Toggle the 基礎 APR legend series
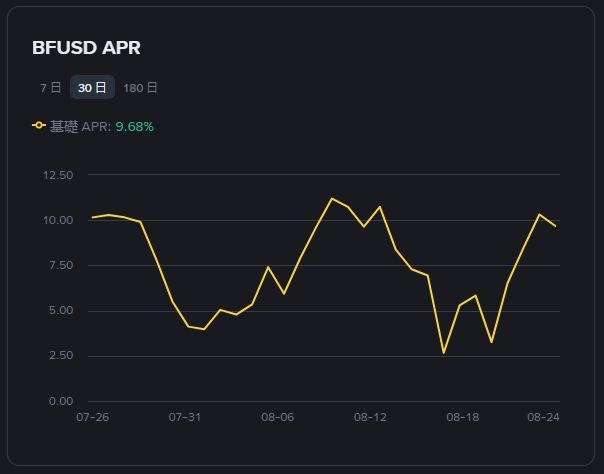This screenshot has height=474, width=604. pyautogui.click(x=80, y=127)
